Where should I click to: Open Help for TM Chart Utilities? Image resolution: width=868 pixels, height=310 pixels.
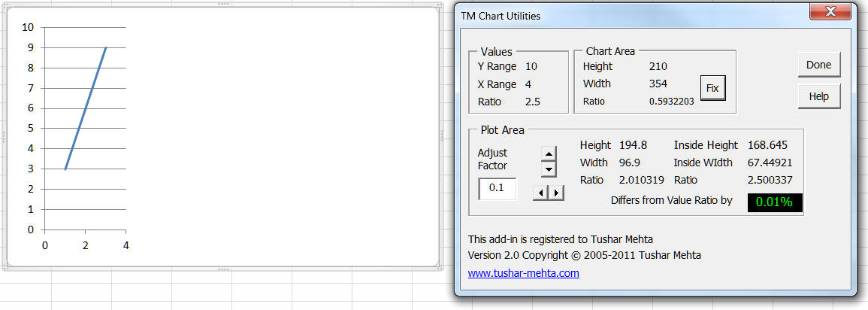pyautogui.click(x=818, y=96)
